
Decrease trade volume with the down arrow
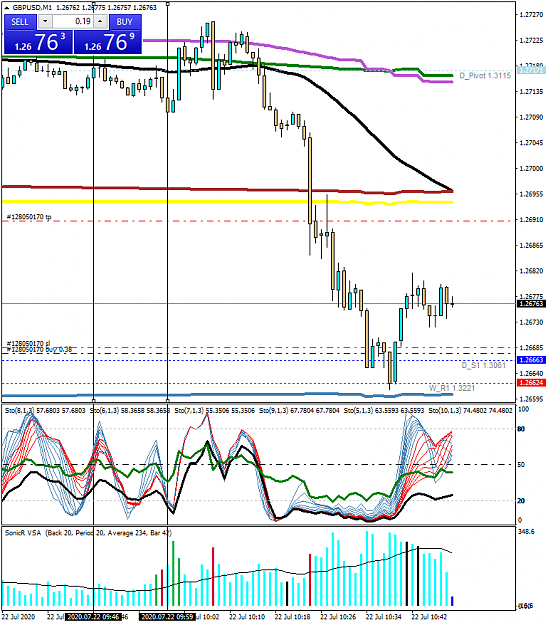tap(45, 22)
